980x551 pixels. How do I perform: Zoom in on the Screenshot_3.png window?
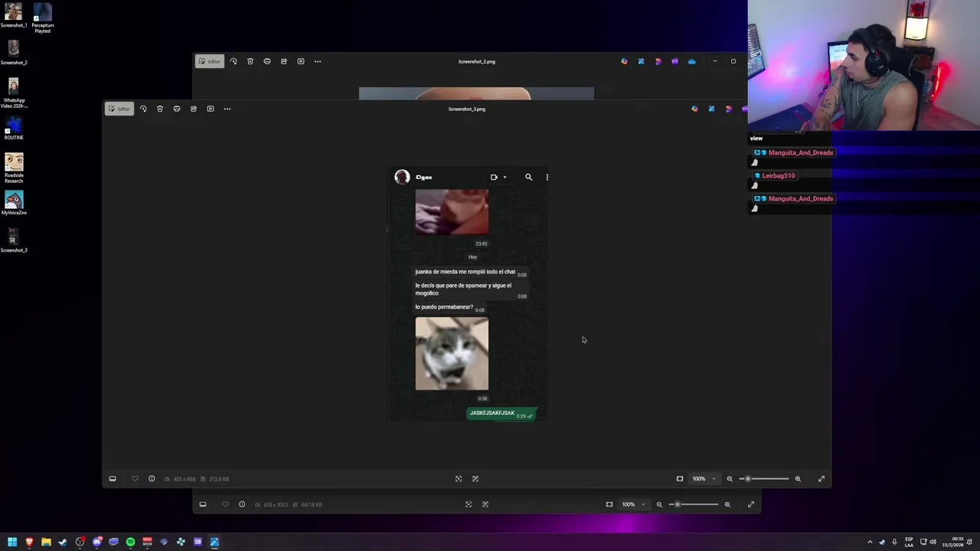[x=798, y=479]
